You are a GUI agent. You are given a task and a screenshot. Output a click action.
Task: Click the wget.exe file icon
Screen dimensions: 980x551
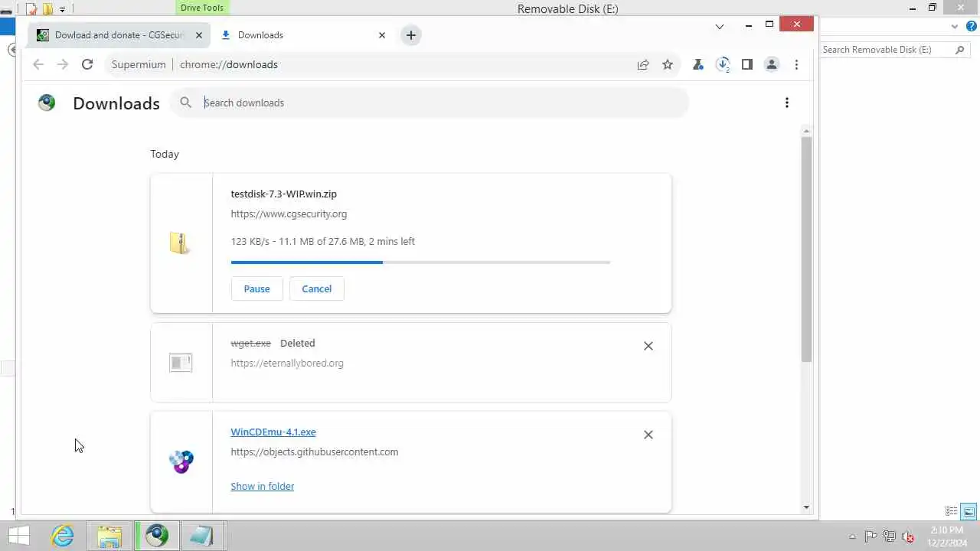click(181, 362)
